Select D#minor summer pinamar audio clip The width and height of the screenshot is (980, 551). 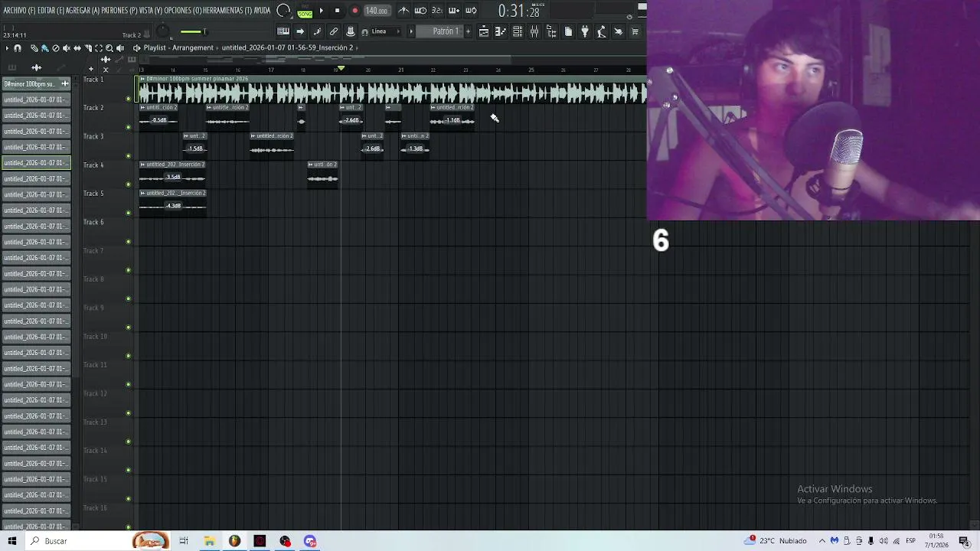(392, 90)
